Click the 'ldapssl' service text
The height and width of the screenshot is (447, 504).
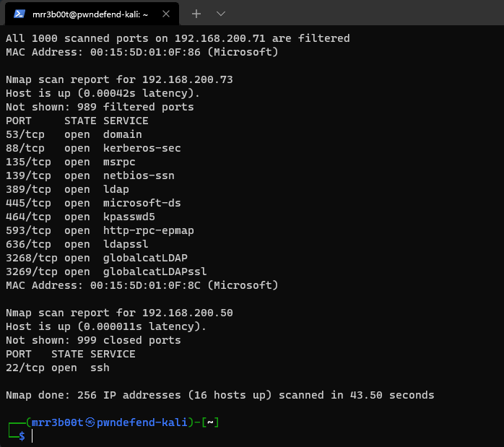tap(126, 244)
